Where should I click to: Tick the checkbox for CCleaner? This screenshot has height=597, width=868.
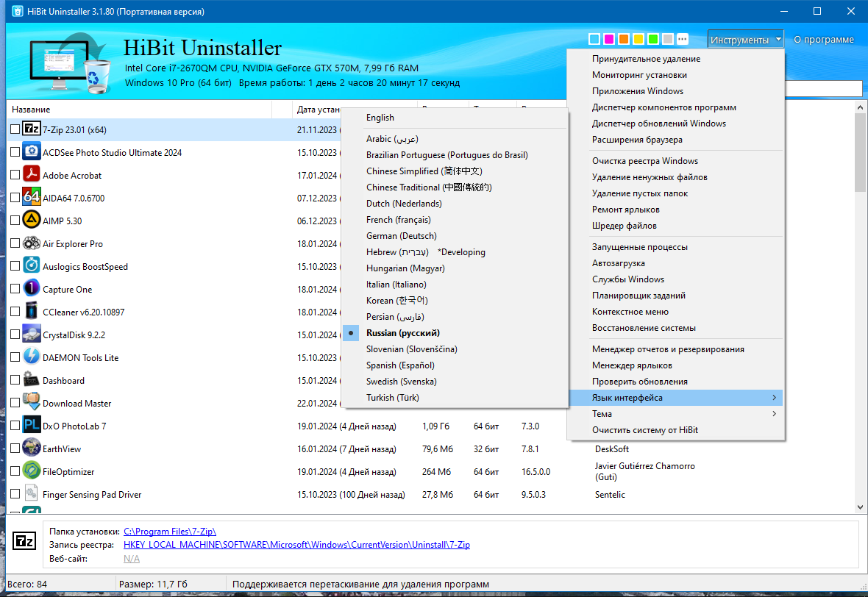click(15, 312)
